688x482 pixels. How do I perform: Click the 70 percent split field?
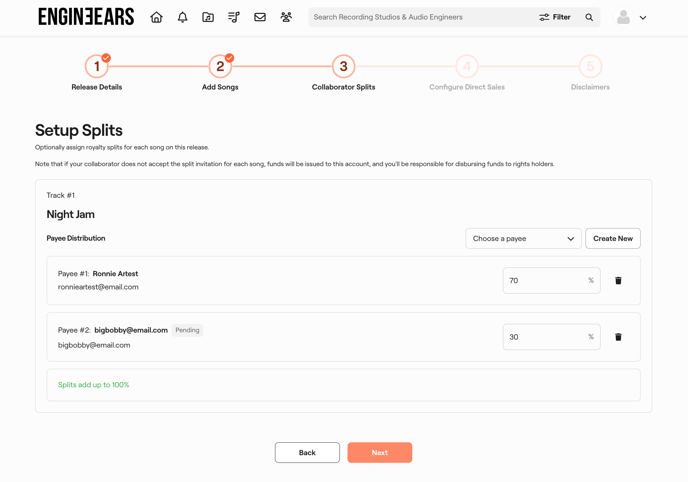coord(544,281)
